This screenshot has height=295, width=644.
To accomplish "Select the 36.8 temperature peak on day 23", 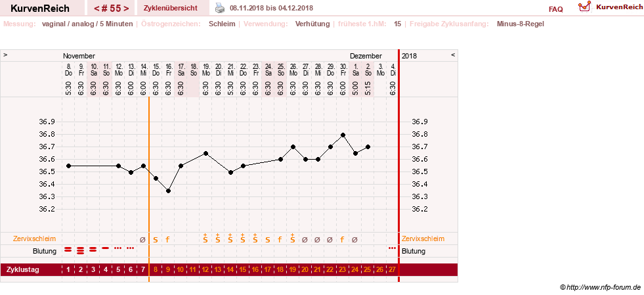I will [343, 135].
